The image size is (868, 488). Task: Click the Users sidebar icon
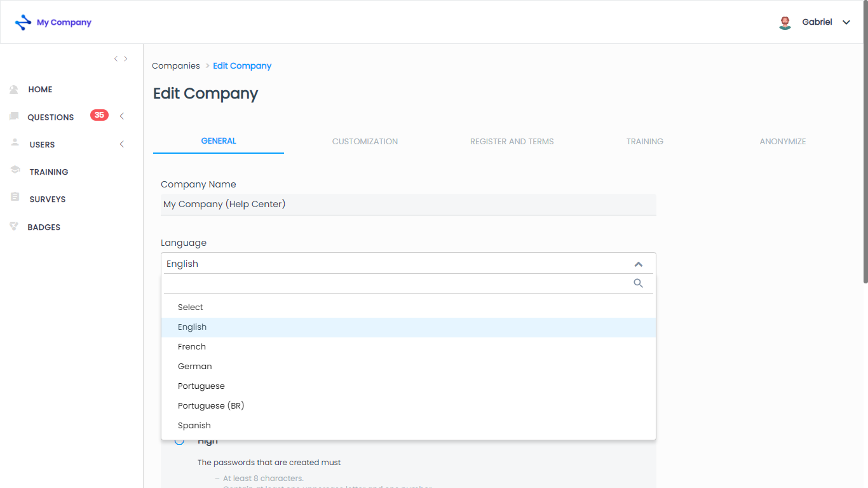(15, 143)
